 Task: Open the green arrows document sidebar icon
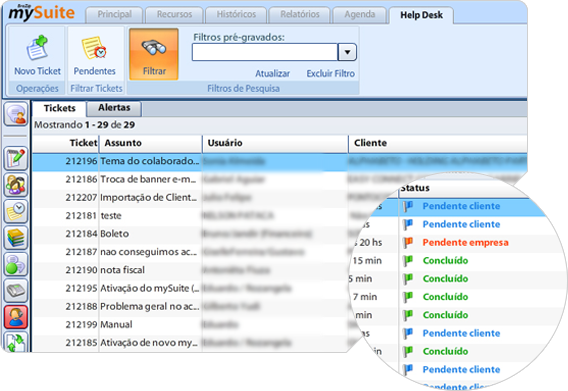coord(16,341)
